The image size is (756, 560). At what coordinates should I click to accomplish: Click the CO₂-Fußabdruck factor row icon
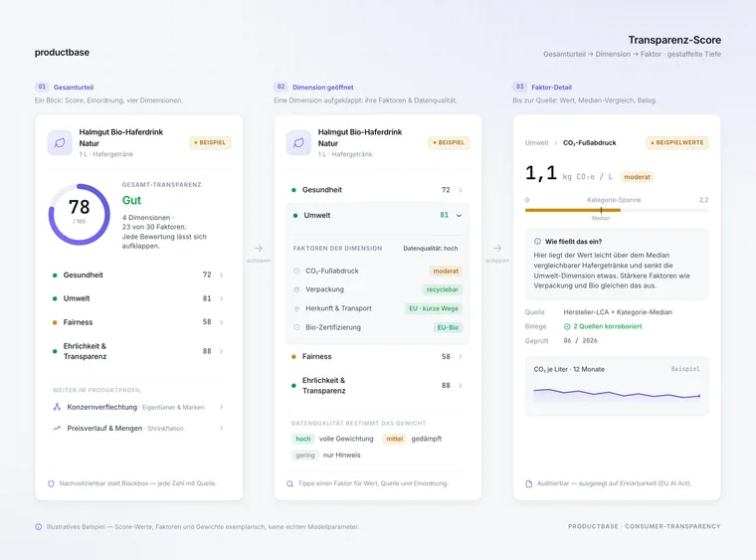pyautogui.click(x=296, y=271)
